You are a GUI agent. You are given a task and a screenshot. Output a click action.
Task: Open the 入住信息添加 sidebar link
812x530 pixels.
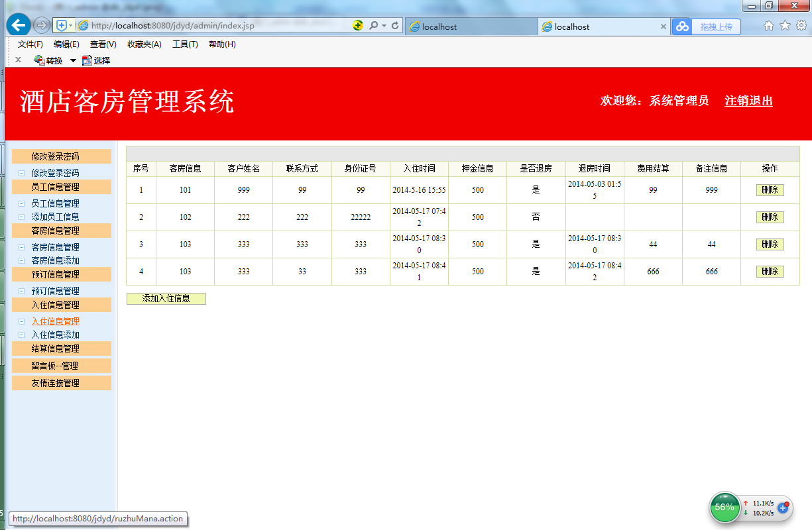pos(55,335)
